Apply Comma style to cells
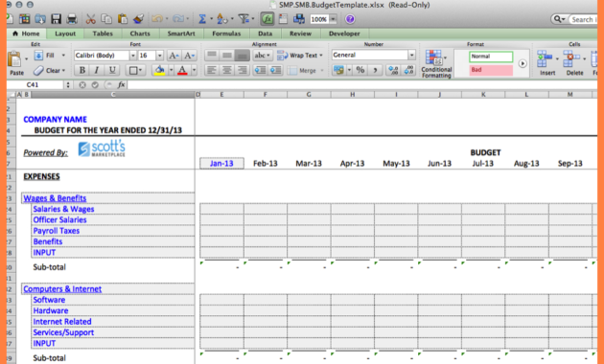Image resolution: width=604 pixels, height=364 pixels. pos(375,70)
